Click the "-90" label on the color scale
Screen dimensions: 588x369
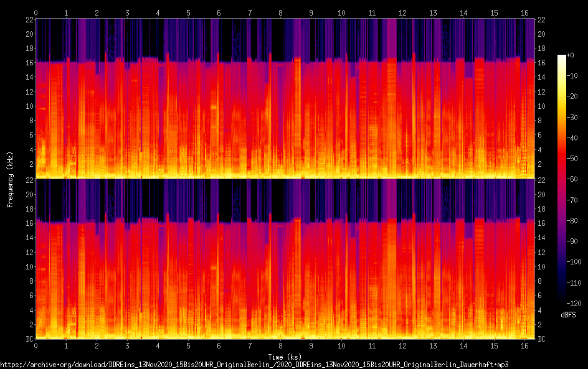coord(572,241)
